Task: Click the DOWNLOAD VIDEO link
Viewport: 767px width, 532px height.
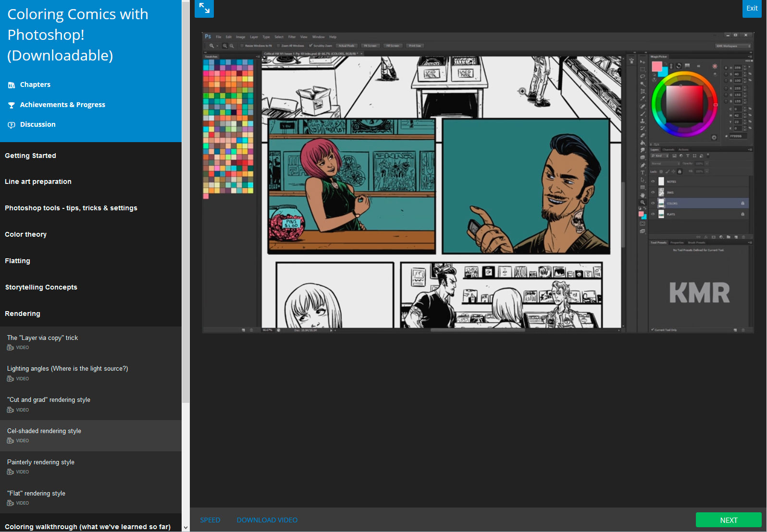Action: click(267, 520)
